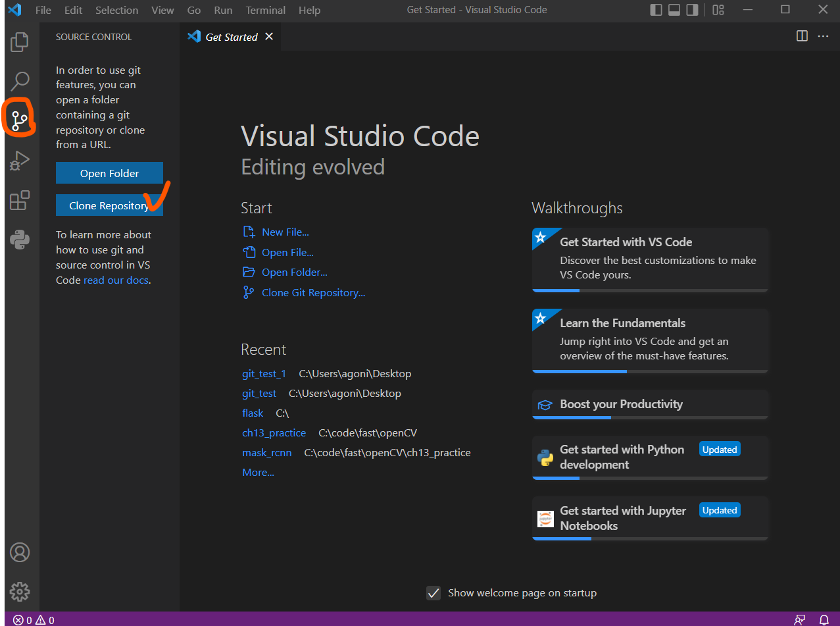This screenshot has width=840, height=626.
Task: Select the Get Started editor tab
Action: pyautogui.click(x=230, y=37)
